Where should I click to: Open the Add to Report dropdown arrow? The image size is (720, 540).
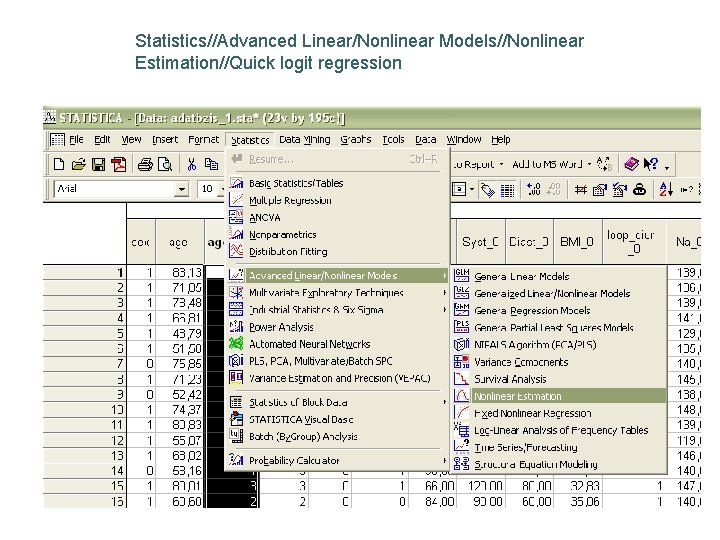501,164
